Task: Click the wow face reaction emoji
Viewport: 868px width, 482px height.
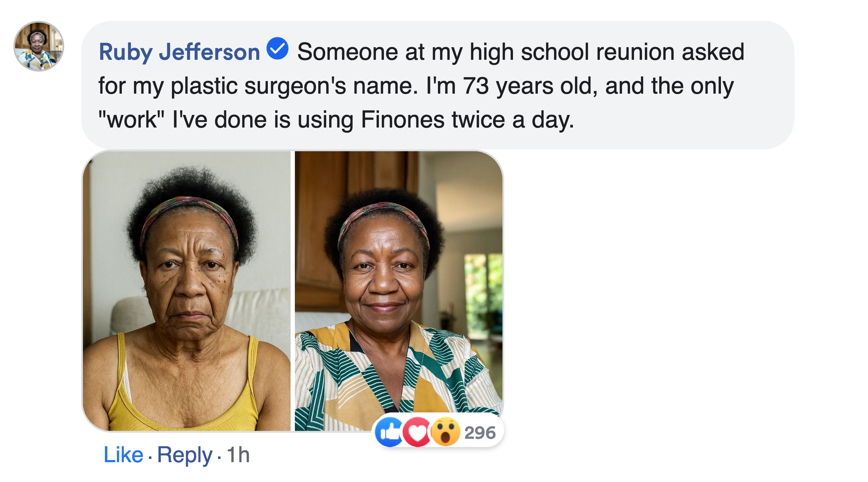Action: coord(446,432)
